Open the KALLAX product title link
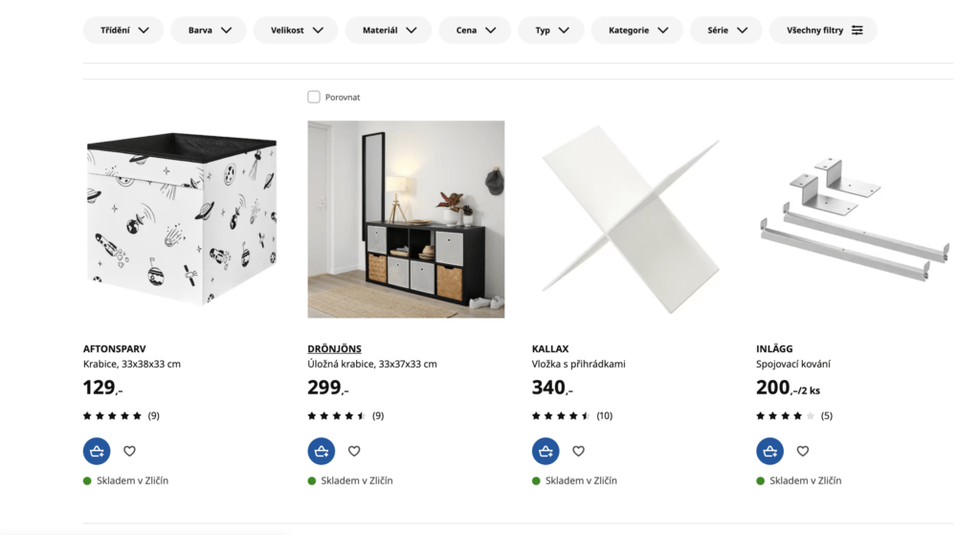The height and width of the screenshot is (535, 980). pos(550,348)
